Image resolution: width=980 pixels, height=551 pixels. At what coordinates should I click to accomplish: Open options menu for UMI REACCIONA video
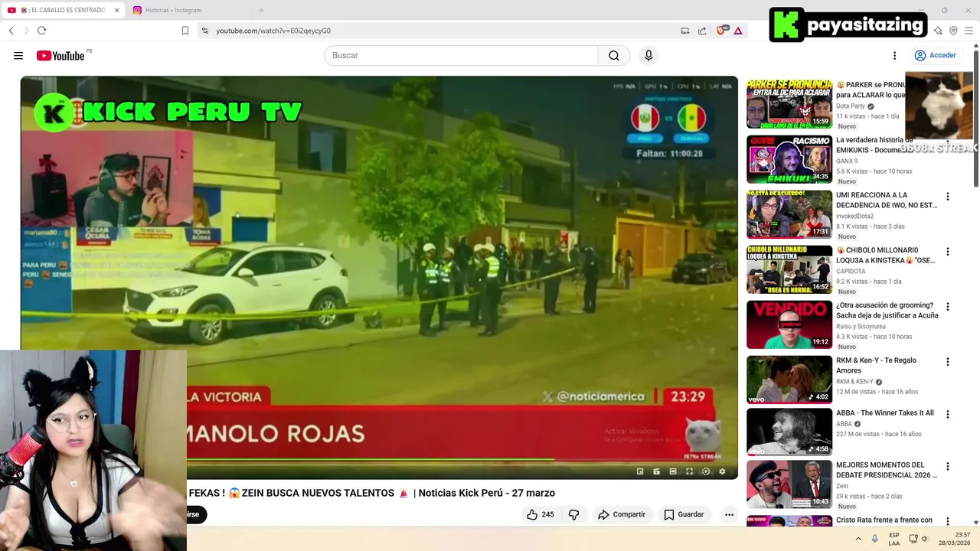click(x=947, y=197)
